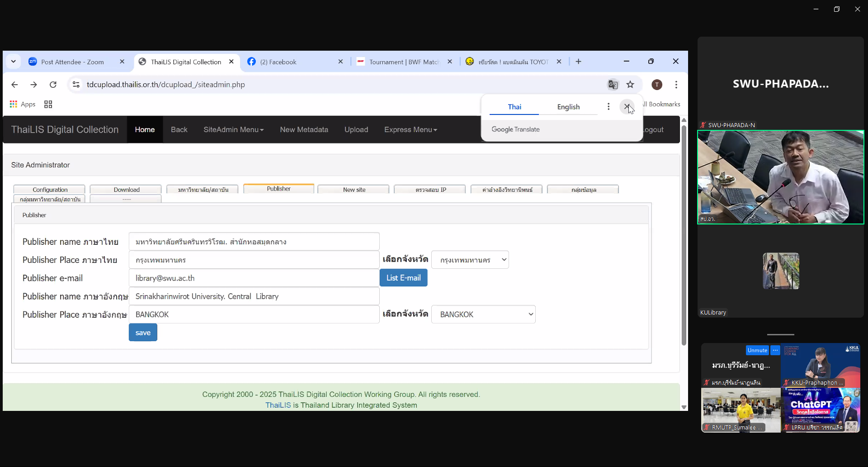
Task: Select Thai in the translate popup
Action: pos(514,107)
